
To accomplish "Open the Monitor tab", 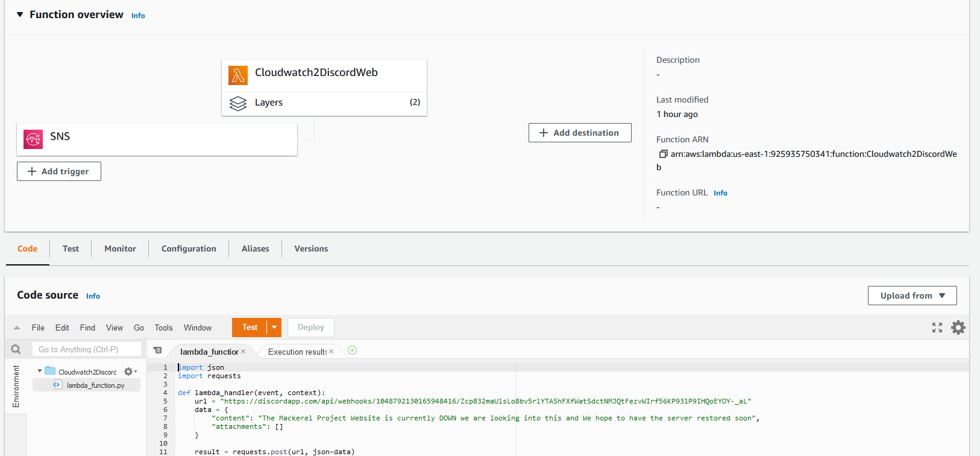I will 120,249.
